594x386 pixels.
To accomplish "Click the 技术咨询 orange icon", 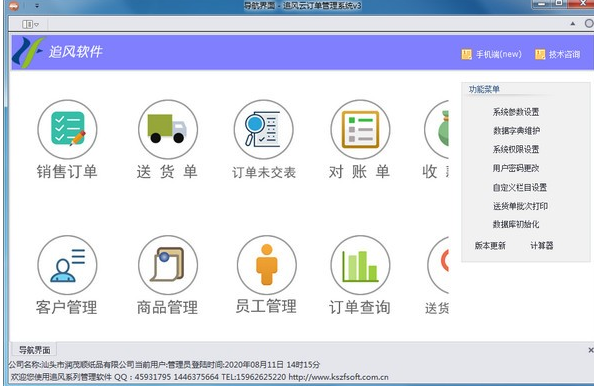I will click(540, 54).
